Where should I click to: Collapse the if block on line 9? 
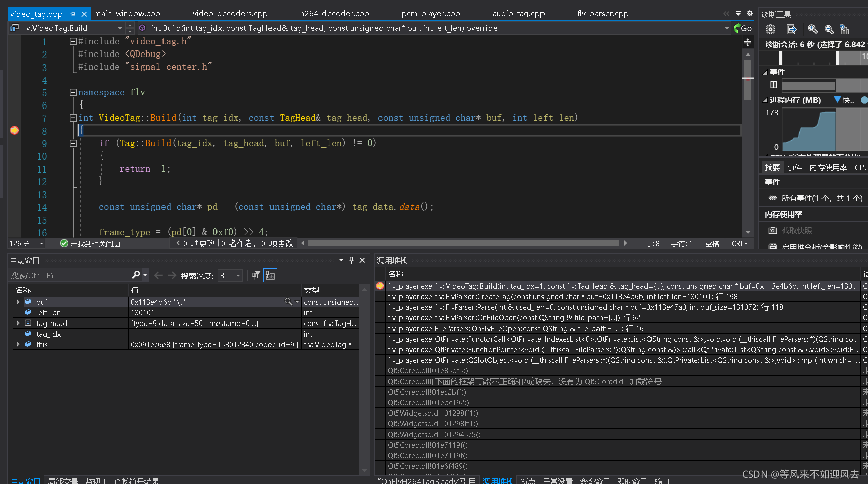pyautogui.click(x=73, y=143)
